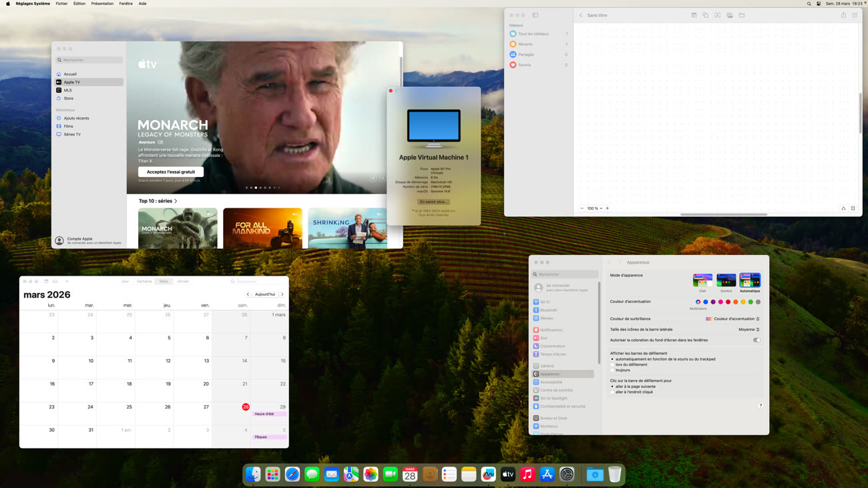Click 'Acceptez l'essai gratuit' button
The width and height of the screenshot is (868, 488).
pos(171,172)
